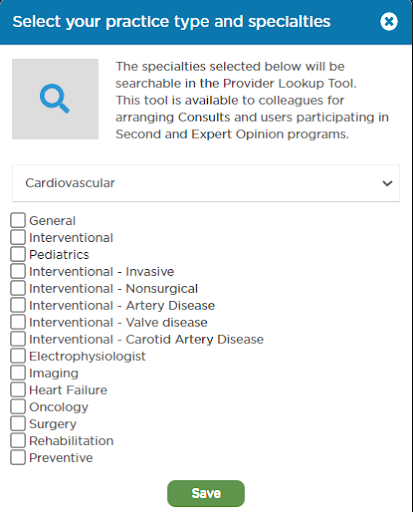Open the Cardiovascular specialty dropdown
This screenshot has width=413, height=512.
click(x=206, y=183)
